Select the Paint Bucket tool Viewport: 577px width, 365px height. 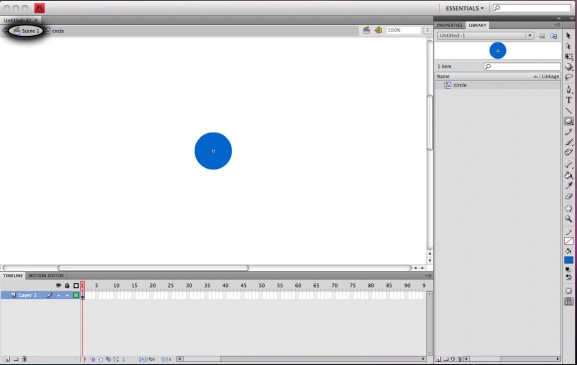[569, 175]
